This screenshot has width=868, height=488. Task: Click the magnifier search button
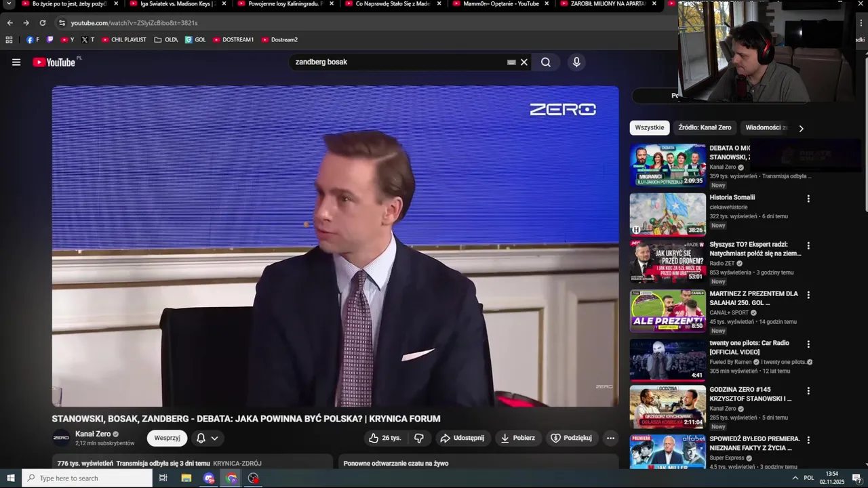coord(546,62)
